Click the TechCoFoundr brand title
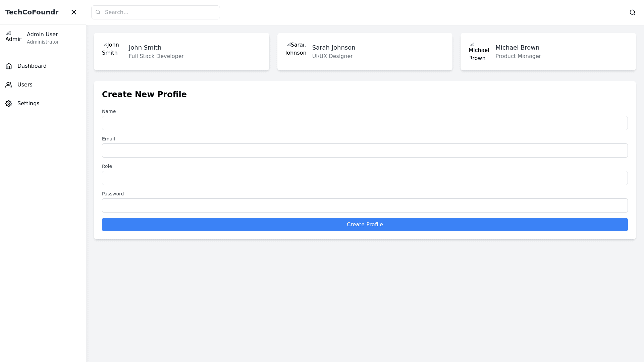The width and height of the screenshot is (644, 362). 32,12
